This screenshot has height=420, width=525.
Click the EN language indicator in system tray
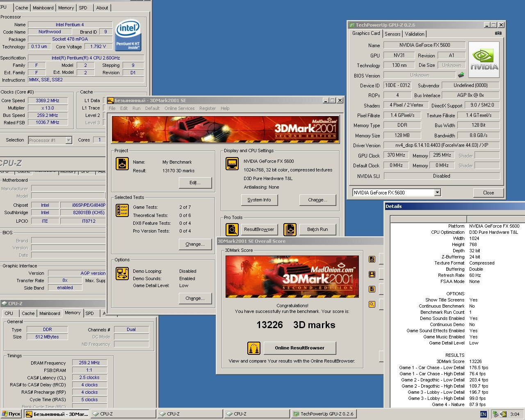click(483, 414)
